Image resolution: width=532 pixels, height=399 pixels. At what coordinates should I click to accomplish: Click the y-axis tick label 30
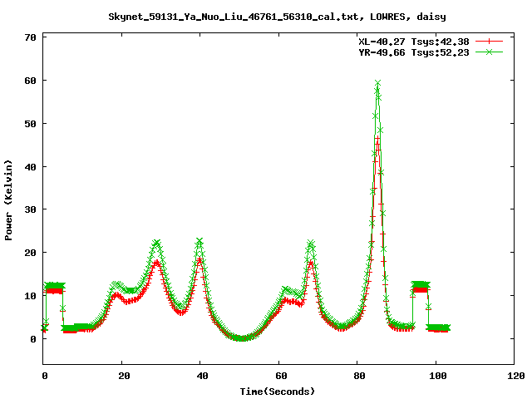(30, 209)
